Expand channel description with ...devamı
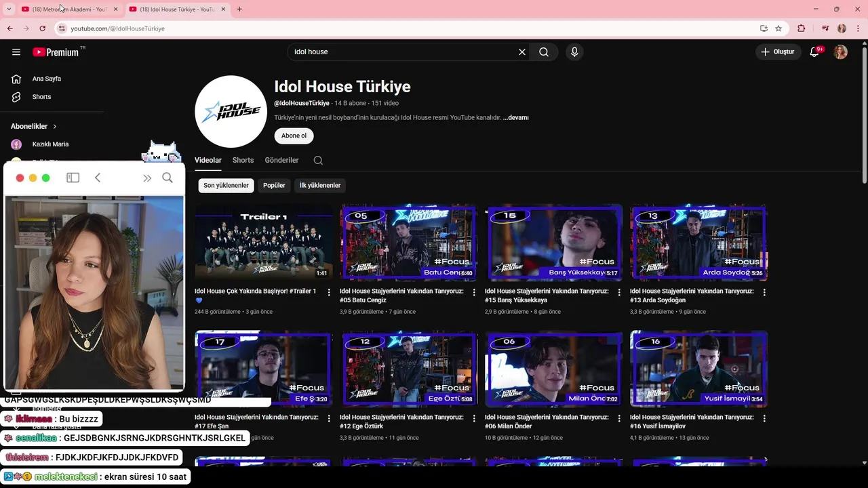 point(515,118)
